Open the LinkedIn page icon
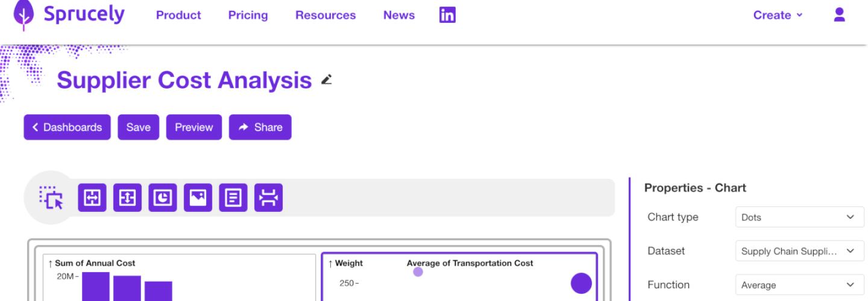 pos(447,15)
